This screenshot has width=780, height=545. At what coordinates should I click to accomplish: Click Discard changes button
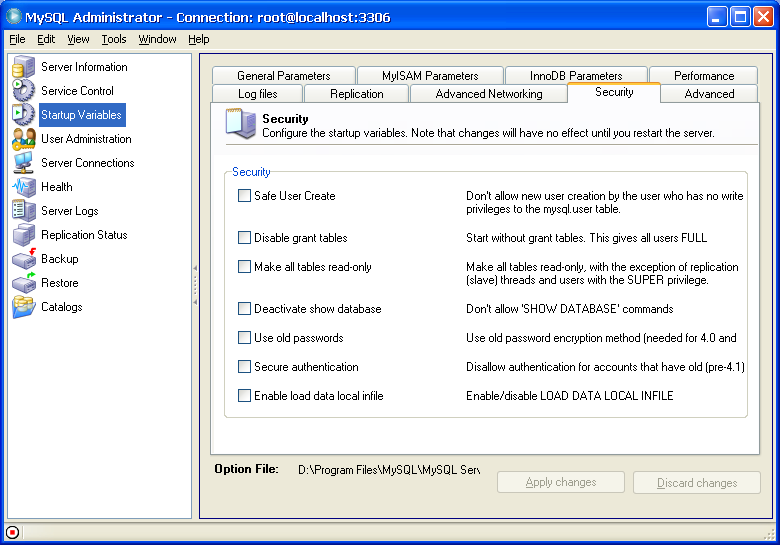click(x=697, y=482)
